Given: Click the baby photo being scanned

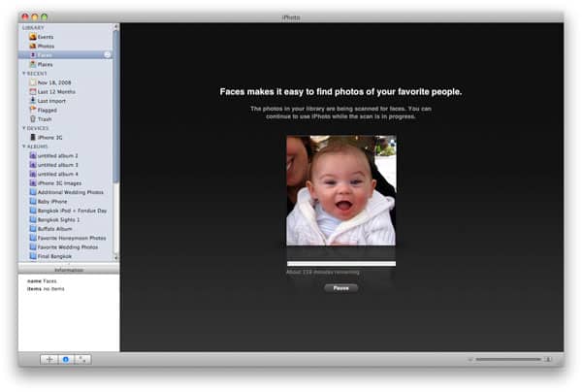Looking at the screenshot, I should (x=340, y=190).
